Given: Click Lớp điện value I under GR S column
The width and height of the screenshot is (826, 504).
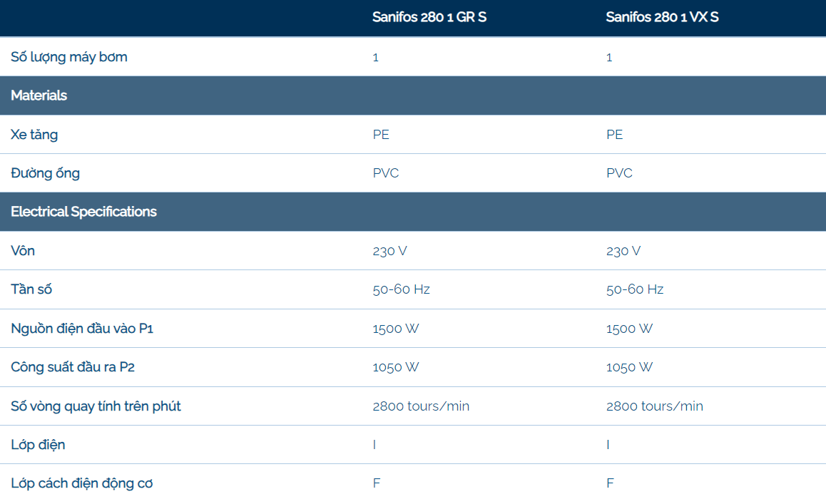Looking at the screenshot, I should (374, 445).
